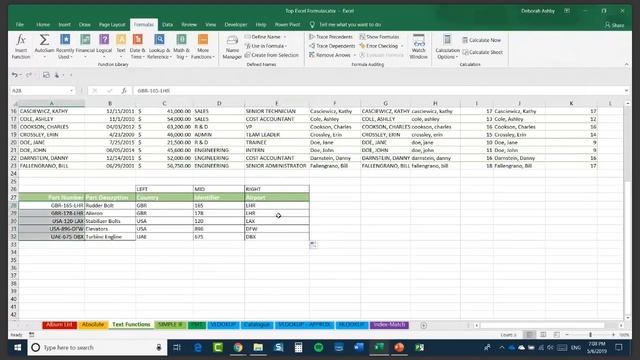Screen dimensions: 640x360
Task: Open the Name Manager
Action: point(232,47)
